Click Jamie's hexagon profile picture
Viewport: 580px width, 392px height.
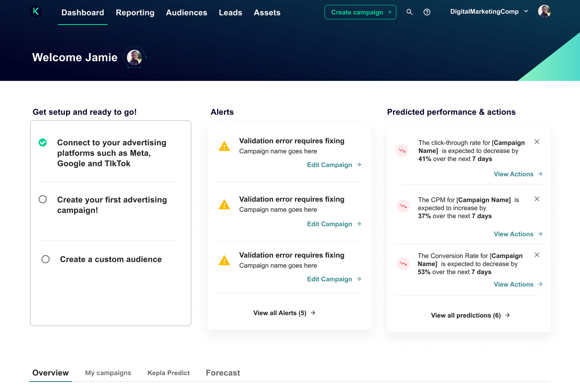134,58
